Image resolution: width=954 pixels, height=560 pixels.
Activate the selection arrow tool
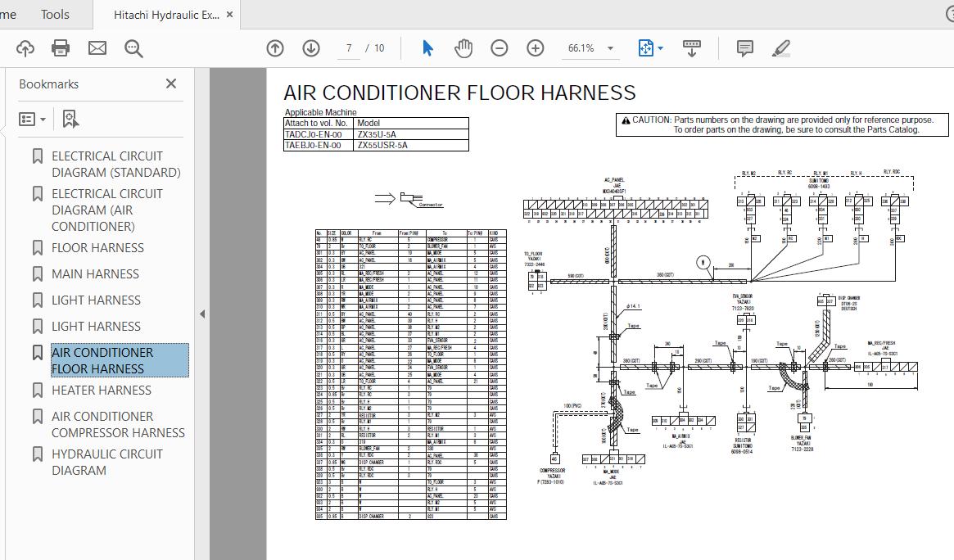[x=427, y=48]
